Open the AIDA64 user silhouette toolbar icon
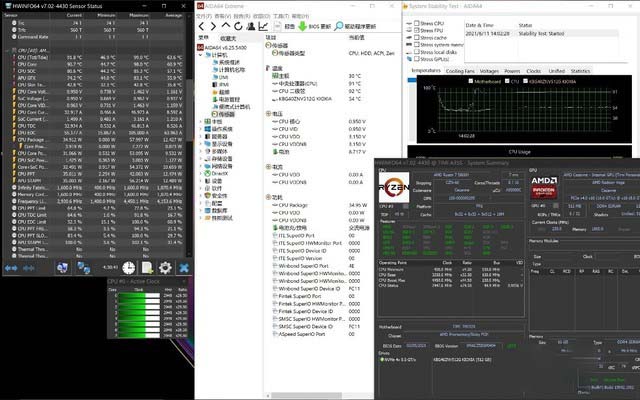640x400 pixels. pos(251,26)
